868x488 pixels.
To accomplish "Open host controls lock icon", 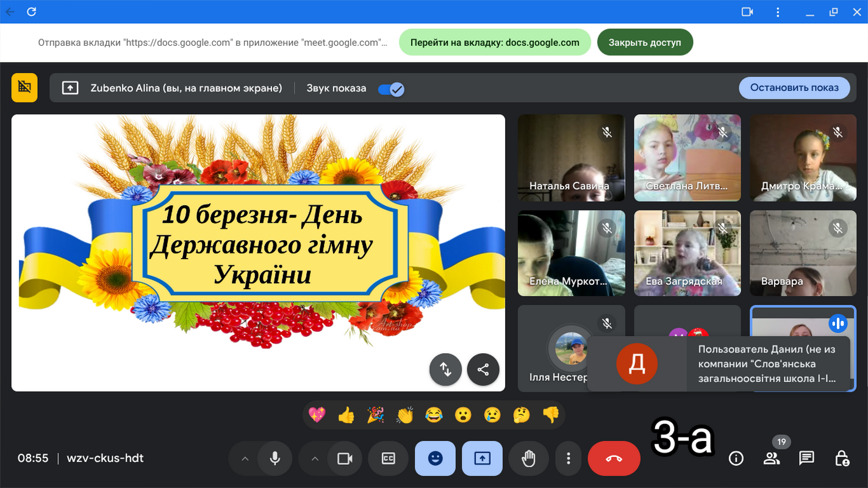I will tap(842, 458).
